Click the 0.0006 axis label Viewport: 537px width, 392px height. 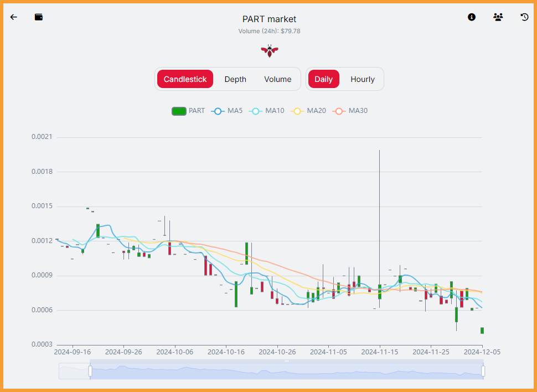click(42, 310)
